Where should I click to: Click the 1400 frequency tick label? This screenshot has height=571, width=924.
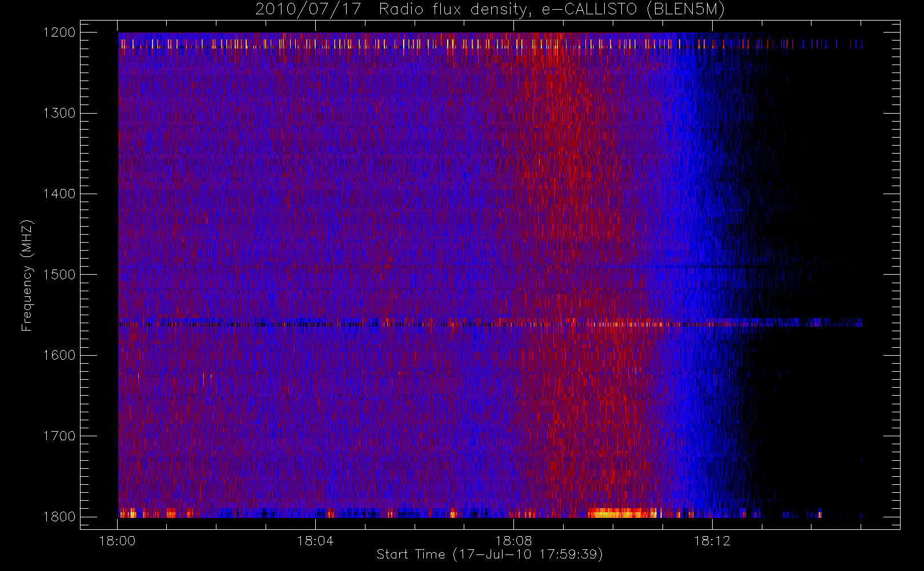pos(60,194)
